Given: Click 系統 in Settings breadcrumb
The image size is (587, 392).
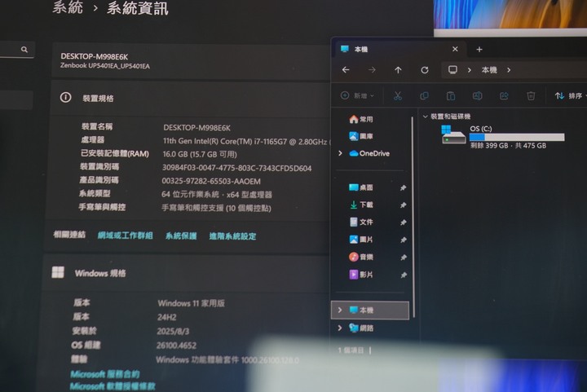Looking at the screenshot, I should (x=68, y=7).
